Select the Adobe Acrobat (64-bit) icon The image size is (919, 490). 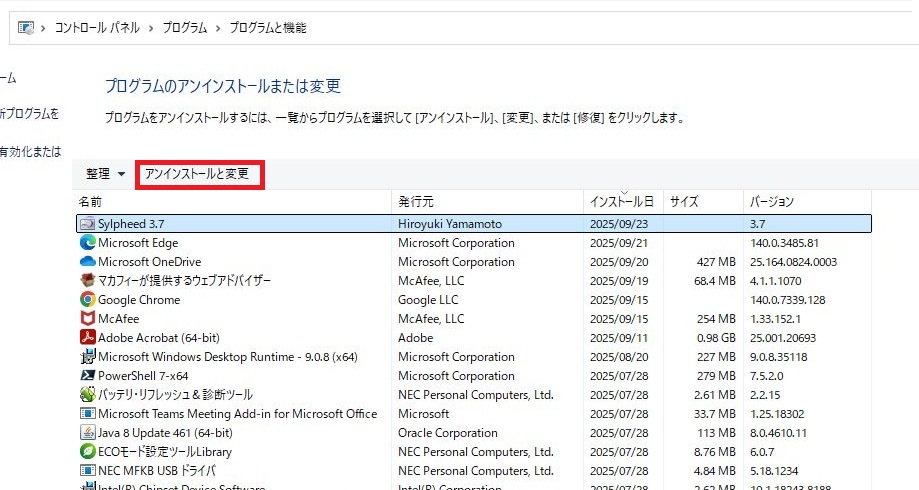(x=88, y=338)
